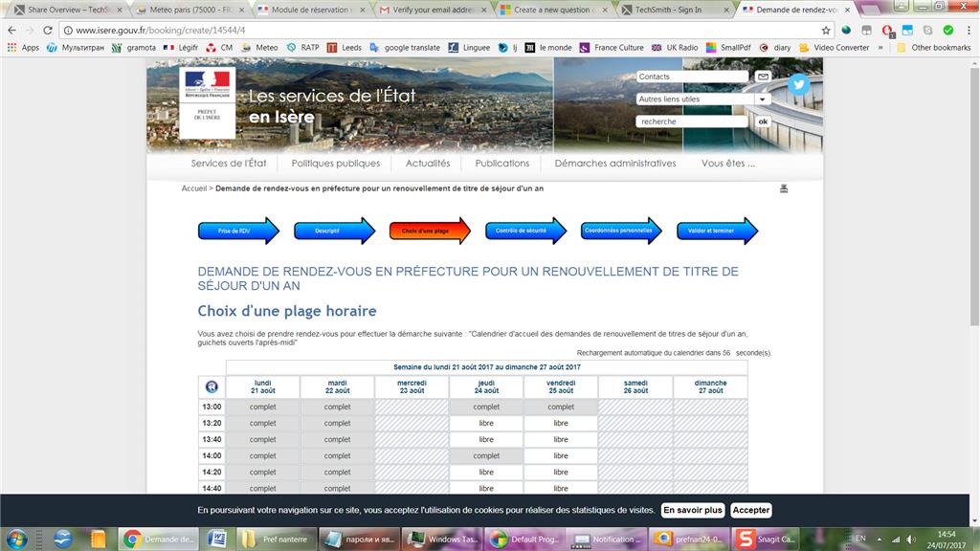Open the Légifr bookmark
This screenshot has height=551, width=980.
(181, 48)
